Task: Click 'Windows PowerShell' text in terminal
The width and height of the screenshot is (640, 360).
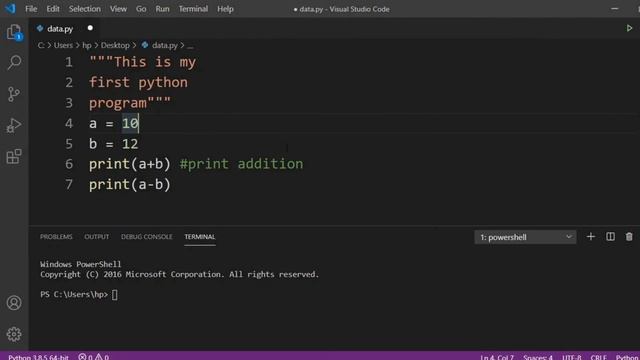Action: click(80, 264)
